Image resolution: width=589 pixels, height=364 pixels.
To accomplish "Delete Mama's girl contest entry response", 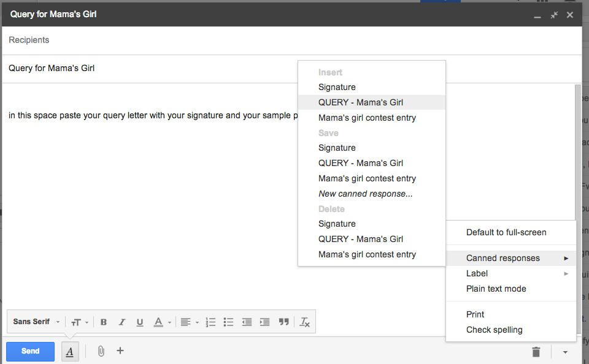I will click(x=372, y=254).
